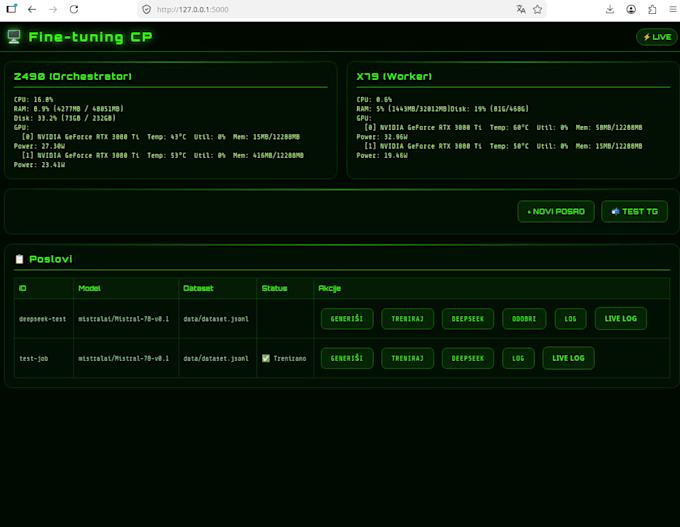Open the account profile icon

coord(631,9)
